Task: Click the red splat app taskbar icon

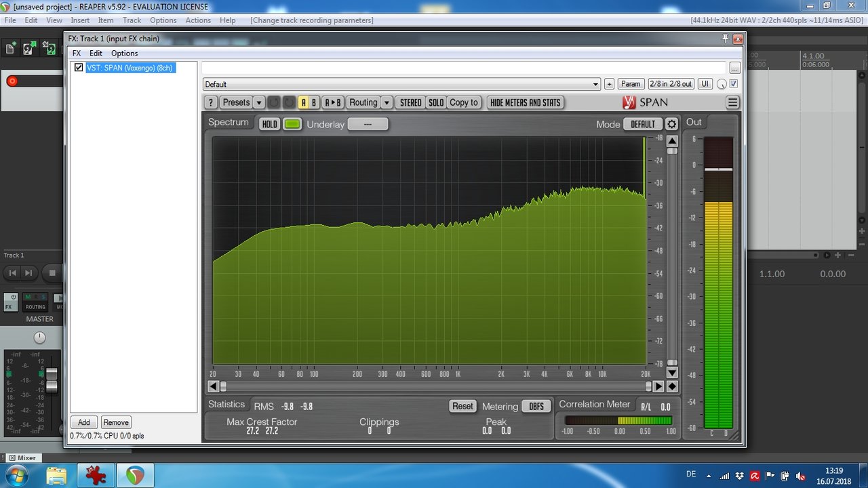Action: 96,475
